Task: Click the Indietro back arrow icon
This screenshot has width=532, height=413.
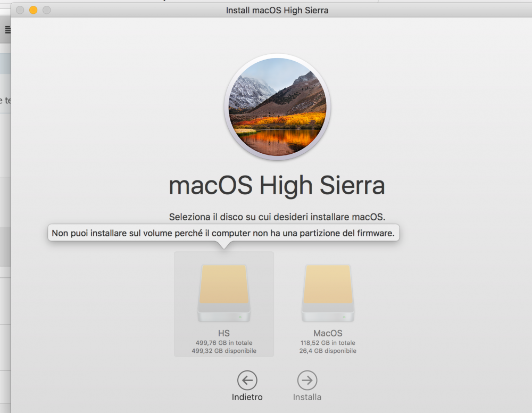Action: (247, 380)
